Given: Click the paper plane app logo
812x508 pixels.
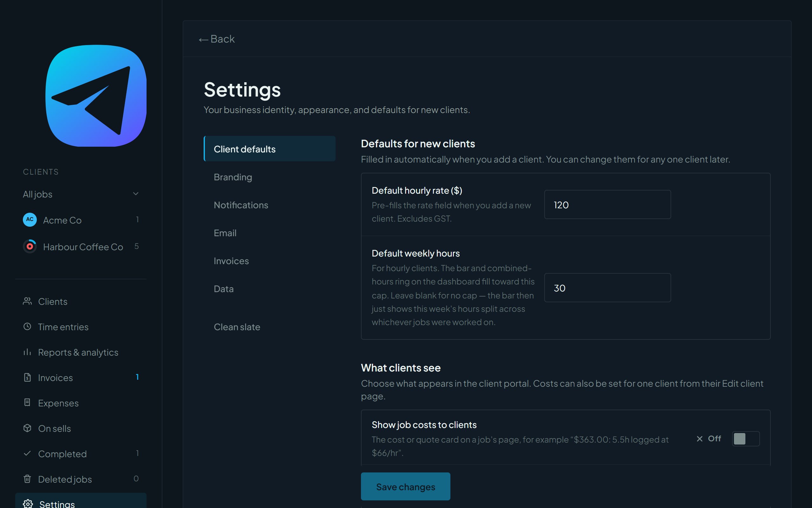Looking at the screenshot, I should (x=96, y=96).
